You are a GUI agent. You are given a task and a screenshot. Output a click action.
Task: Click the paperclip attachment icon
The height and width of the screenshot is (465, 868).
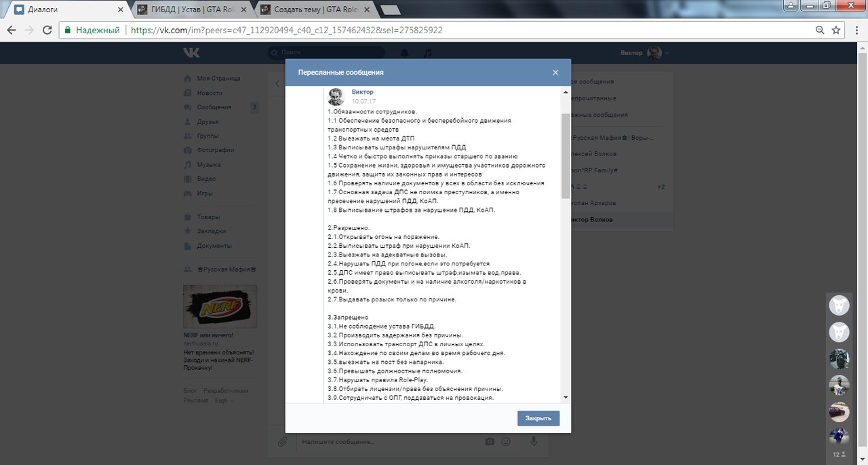[x=283, y=441]
